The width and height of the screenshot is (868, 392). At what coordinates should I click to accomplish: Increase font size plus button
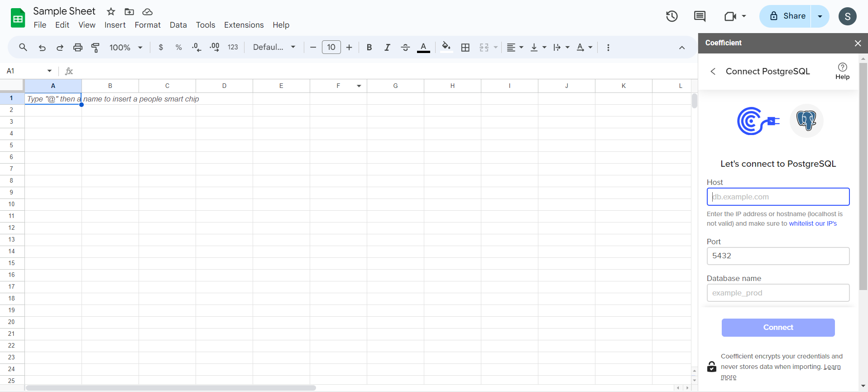349,48
